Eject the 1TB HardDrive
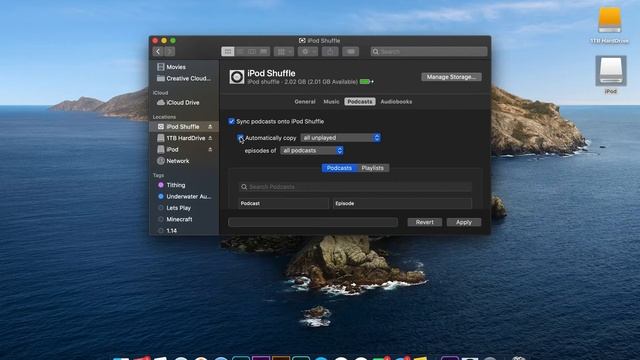This screenshot has width=640, height=360. (x=210, y=138)
